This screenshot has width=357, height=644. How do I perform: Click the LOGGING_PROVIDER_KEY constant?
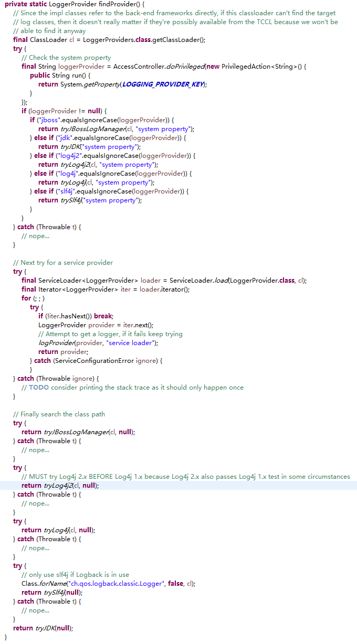162,84
